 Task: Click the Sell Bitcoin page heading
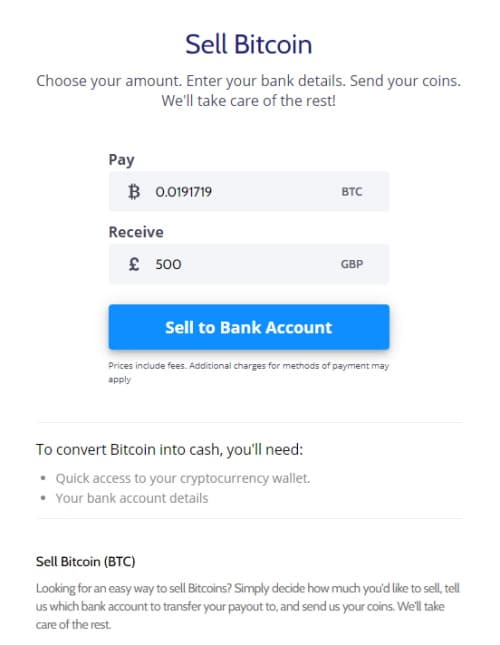point(248,44)
